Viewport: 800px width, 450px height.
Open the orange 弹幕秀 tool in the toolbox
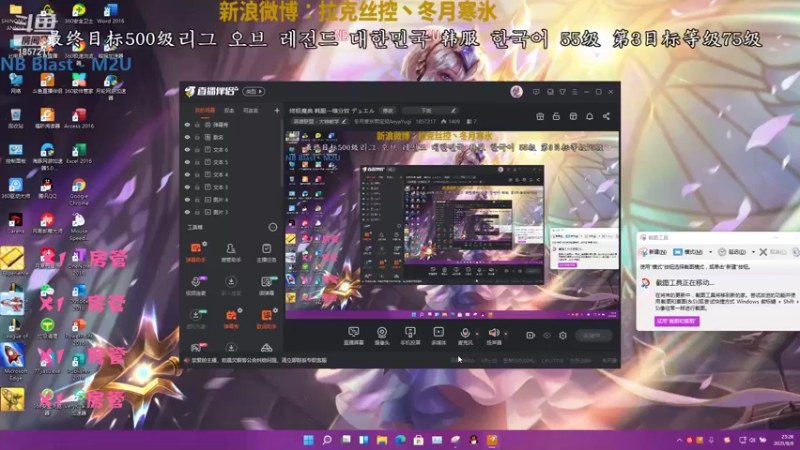point(231,319)
